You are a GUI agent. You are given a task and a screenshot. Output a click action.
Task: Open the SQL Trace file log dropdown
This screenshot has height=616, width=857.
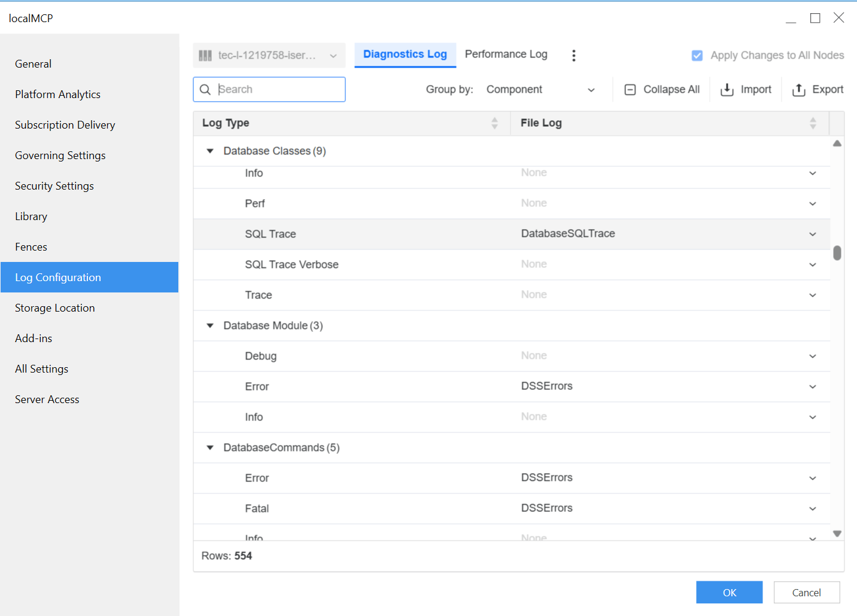point(812,234)
